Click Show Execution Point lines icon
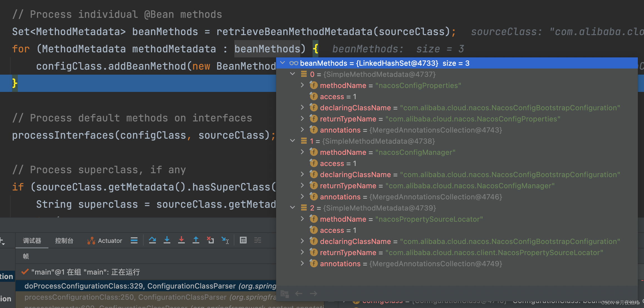This screenshot has width=644, height=308. pyautogui.click(x=134, y=240)
